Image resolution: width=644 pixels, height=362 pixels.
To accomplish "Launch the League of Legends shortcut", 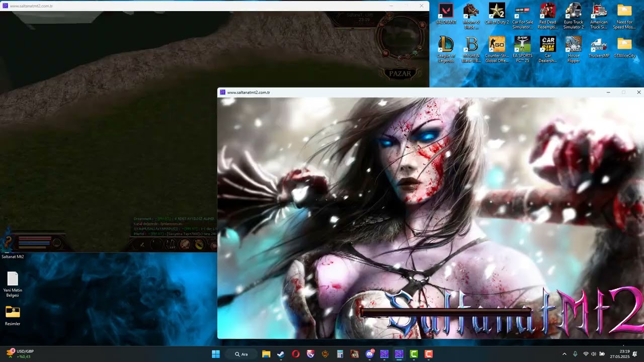I will click(x=446, y=49).
